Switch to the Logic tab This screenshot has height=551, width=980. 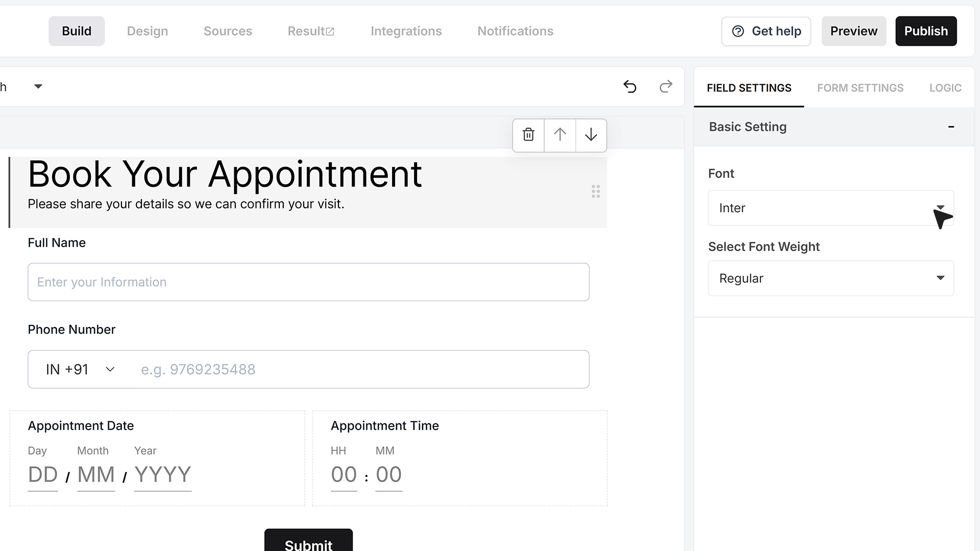945,88
